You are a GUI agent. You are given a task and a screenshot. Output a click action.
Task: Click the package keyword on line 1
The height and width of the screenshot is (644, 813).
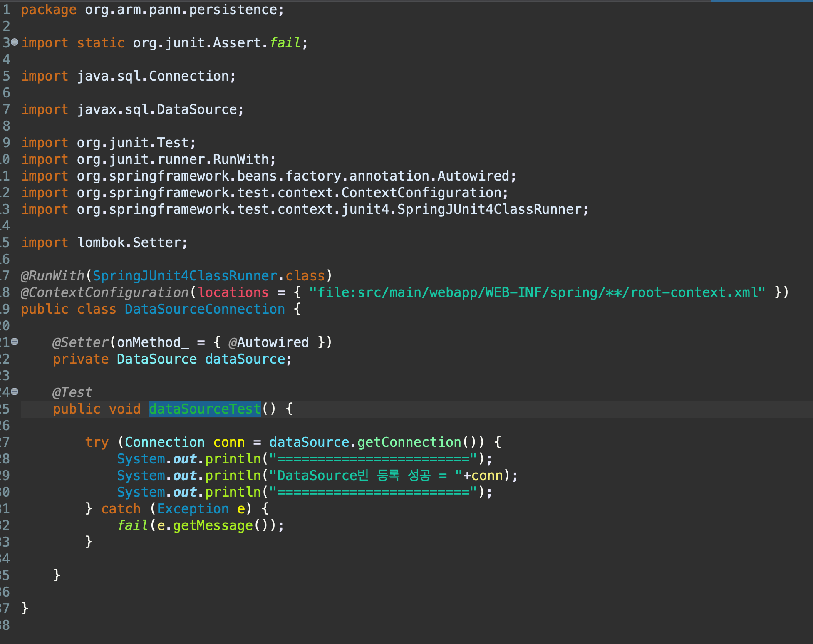[49, 10]
